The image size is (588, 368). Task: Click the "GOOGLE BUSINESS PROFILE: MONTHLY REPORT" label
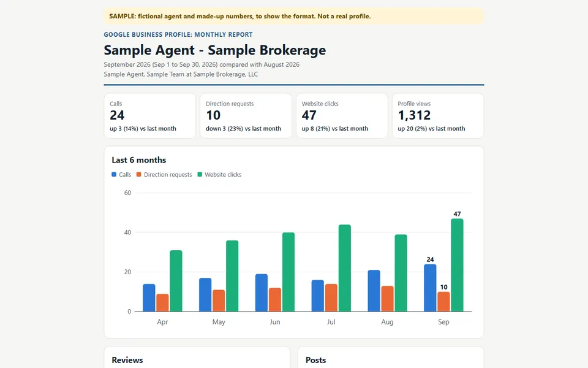(178, 34)
